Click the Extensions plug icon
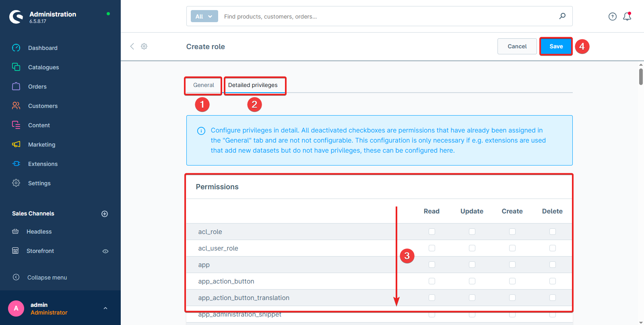This screenshot has width=644, height=325. coord(16,164)
